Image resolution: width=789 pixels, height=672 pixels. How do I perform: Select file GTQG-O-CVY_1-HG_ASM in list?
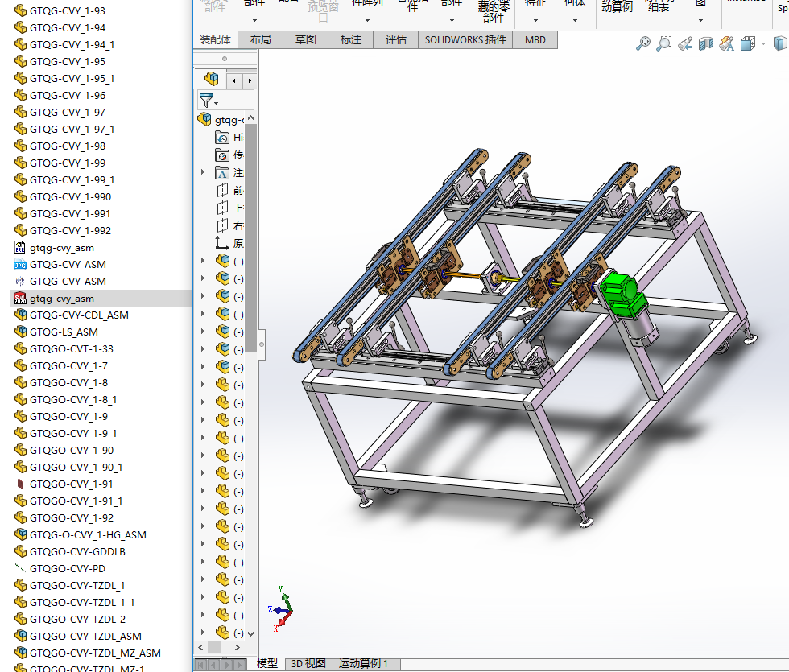pos(88,534)
